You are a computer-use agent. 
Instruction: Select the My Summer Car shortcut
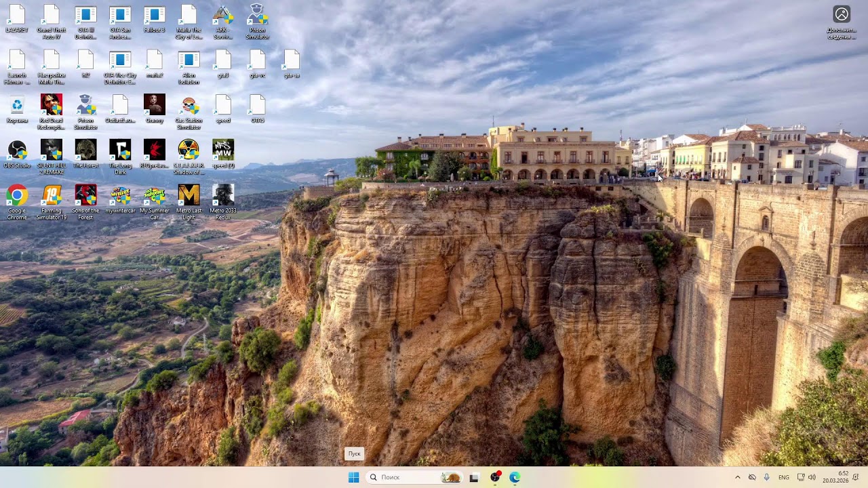coord(155,202)
